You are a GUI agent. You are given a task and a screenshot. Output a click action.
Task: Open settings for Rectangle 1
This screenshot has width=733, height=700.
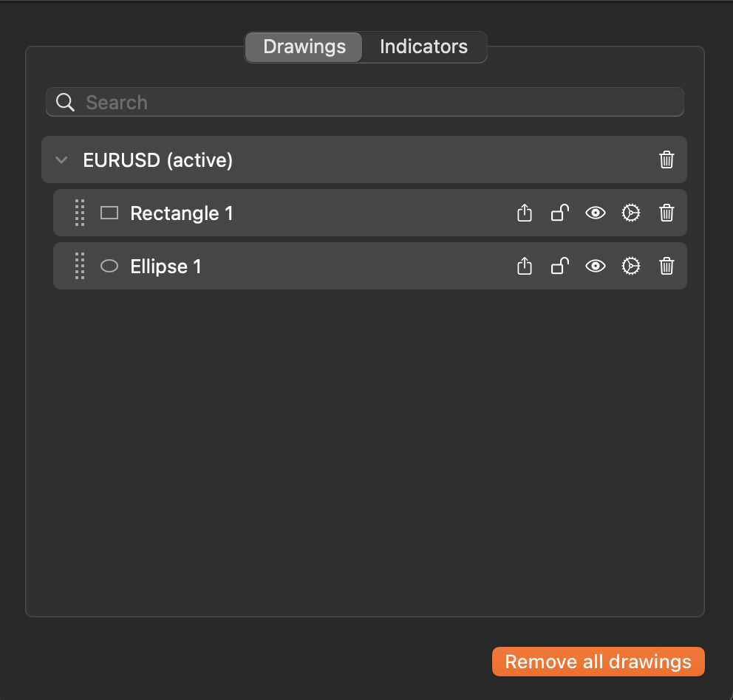[x=630, y=213]
